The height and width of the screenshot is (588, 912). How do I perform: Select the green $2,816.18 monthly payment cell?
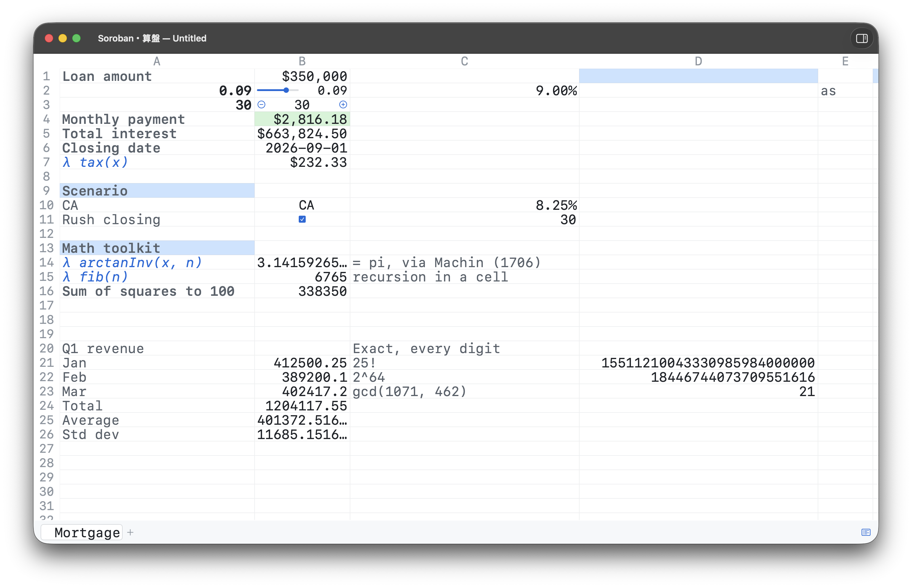point(302,119)
